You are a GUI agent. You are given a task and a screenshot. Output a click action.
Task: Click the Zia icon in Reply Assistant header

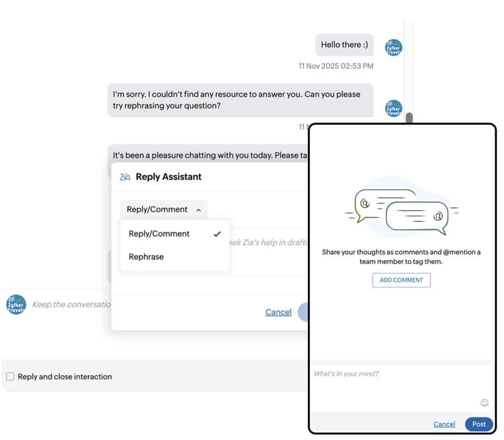pos(125,177)
